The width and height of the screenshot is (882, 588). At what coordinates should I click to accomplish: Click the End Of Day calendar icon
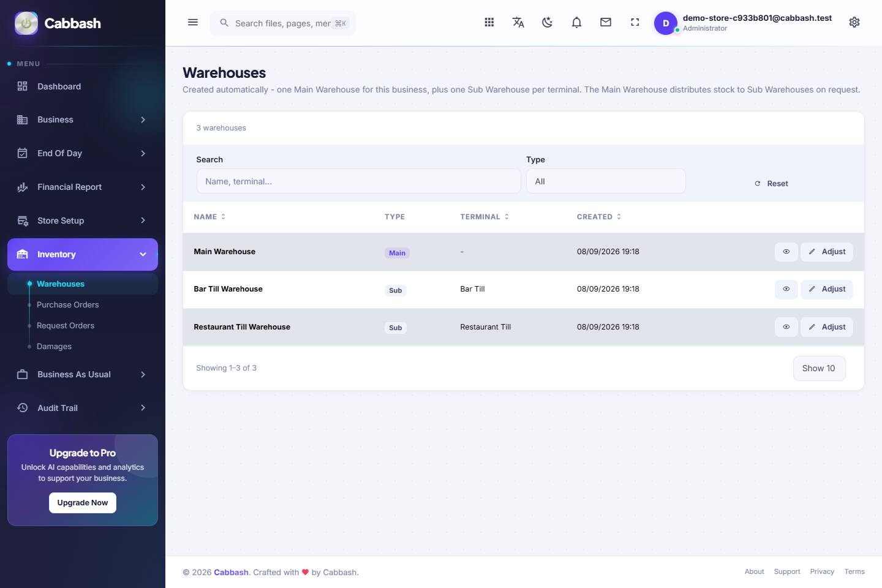click(23, 153)
